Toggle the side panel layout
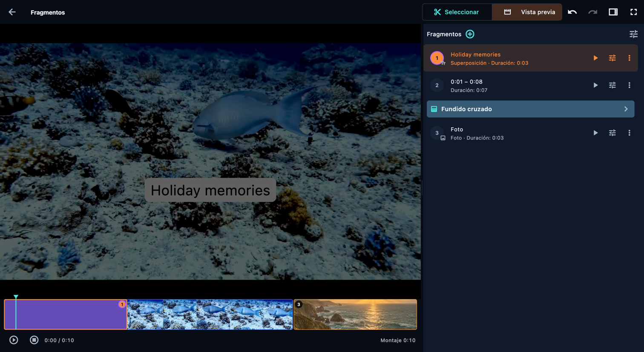The image size is (644, 352). 613,12
